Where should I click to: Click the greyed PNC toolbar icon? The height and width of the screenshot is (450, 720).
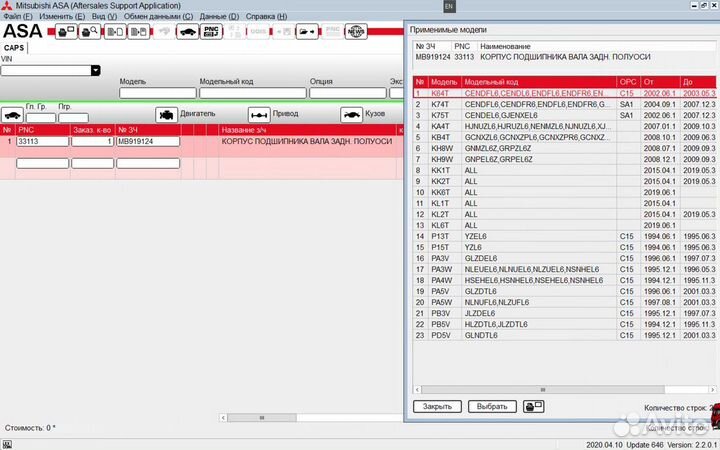(332, 32)
